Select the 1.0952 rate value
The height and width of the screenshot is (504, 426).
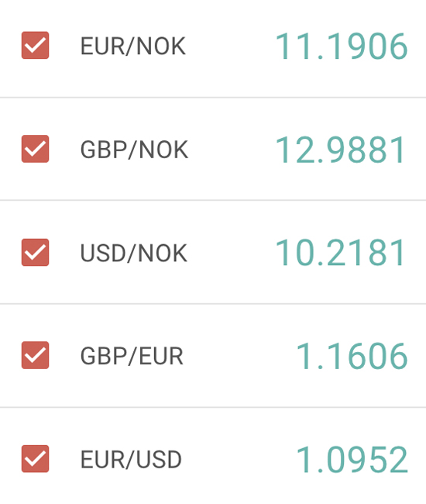(x=352, y=460)
